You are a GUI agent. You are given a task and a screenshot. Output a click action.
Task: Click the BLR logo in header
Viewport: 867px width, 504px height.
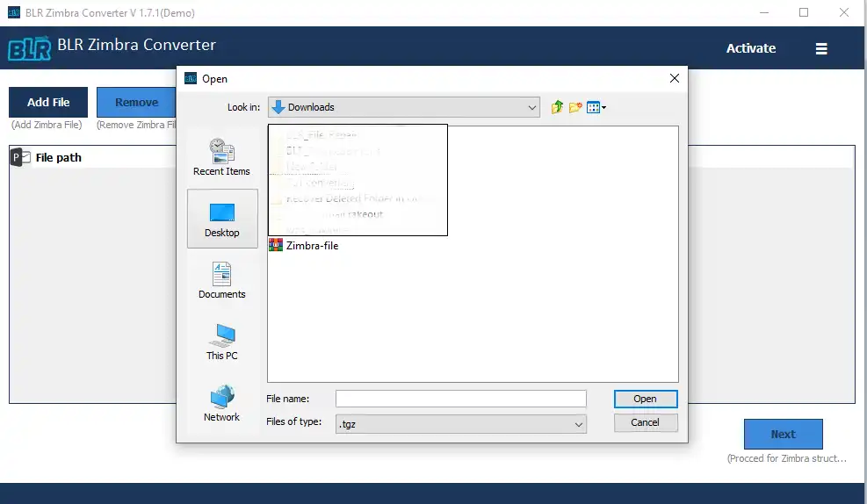coord(29,48)
